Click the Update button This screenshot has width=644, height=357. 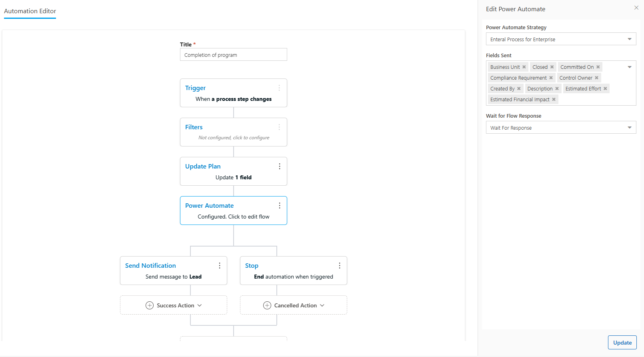[622, 343]
